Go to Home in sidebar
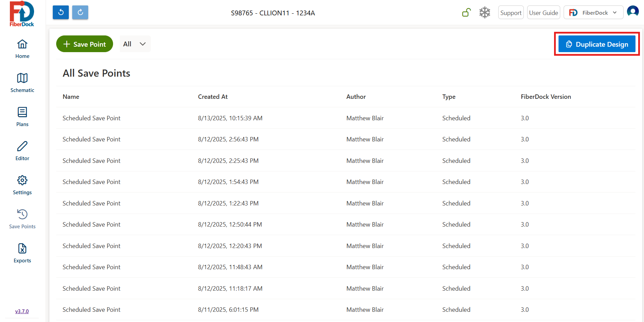This screenshot has width=644, height=322. click(x=22, y=49)
